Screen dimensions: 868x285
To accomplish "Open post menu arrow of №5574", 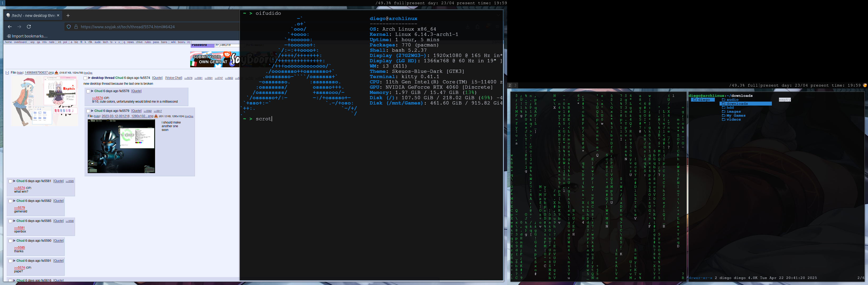I will (89, 78).
